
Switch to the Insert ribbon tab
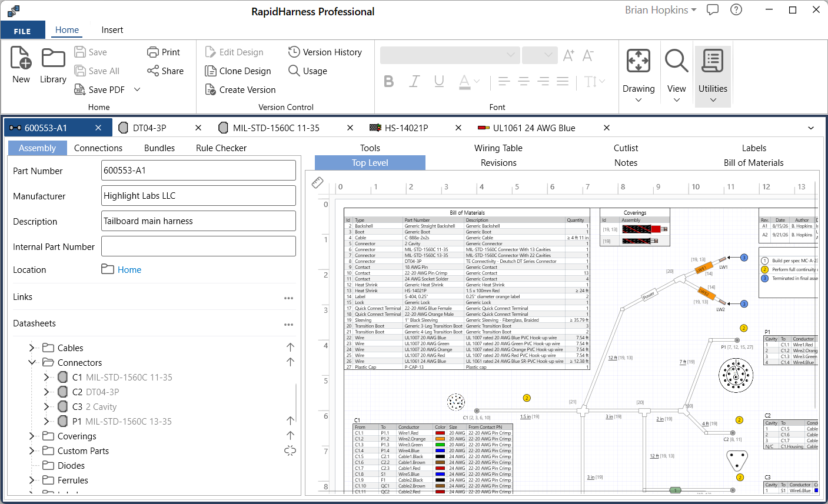[x=112, y=30]
